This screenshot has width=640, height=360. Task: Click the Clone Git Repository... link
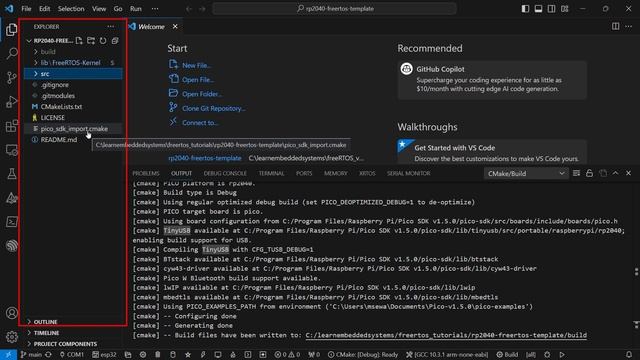click(213, 108)
